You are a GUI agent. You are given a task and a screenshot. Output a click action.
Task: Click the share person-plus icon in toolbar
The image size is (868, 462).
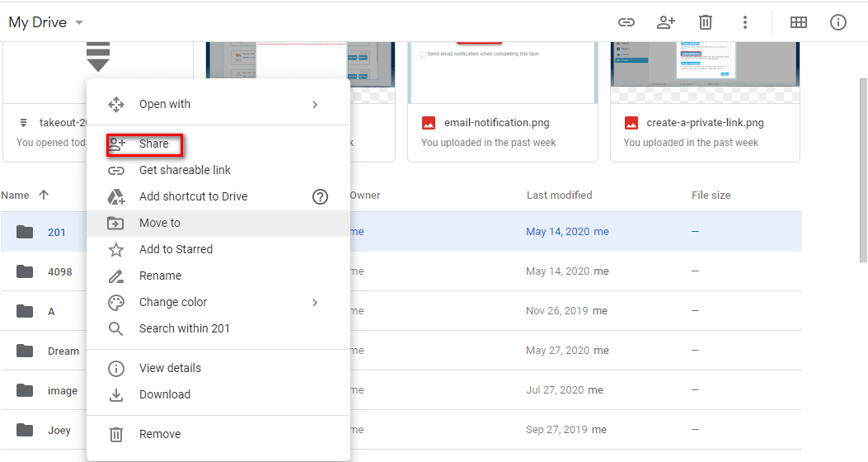point(666,22)
